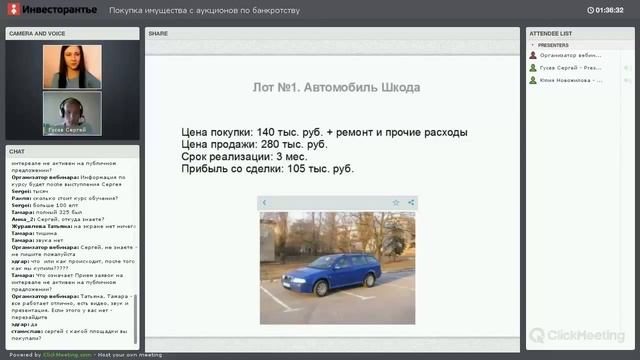Click the ATTENDEE LIST panel header
This screenshot has height=360, width=640.
tap(580, 33)
